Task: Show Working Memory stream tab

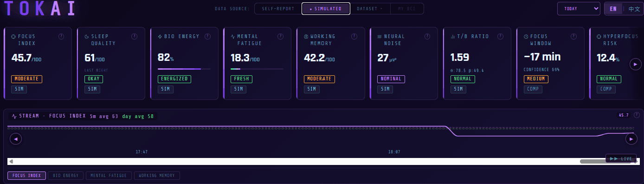Action: coord(157,176)
